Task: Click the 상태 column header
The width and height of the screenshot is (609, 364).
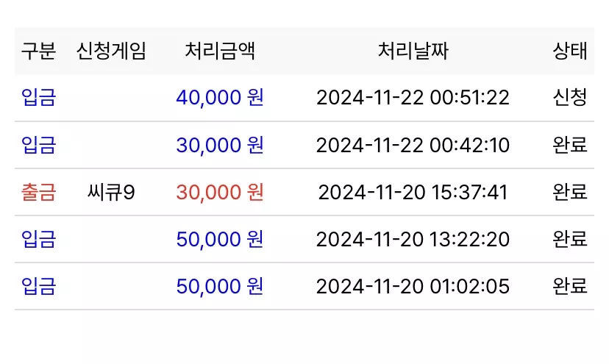Action: tap(570, 51)
